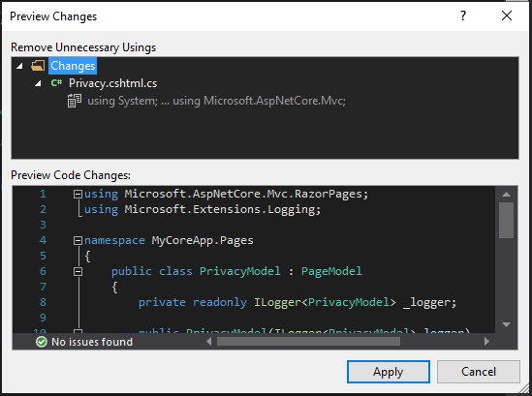The image size is (532, 396).
Task: Click the question mark help icon
Action: 463,15
